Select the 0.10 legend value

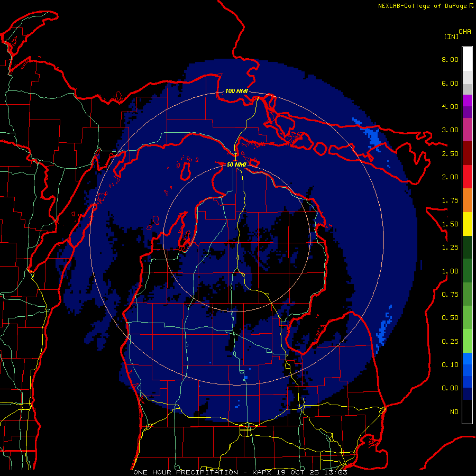point(450,365)
